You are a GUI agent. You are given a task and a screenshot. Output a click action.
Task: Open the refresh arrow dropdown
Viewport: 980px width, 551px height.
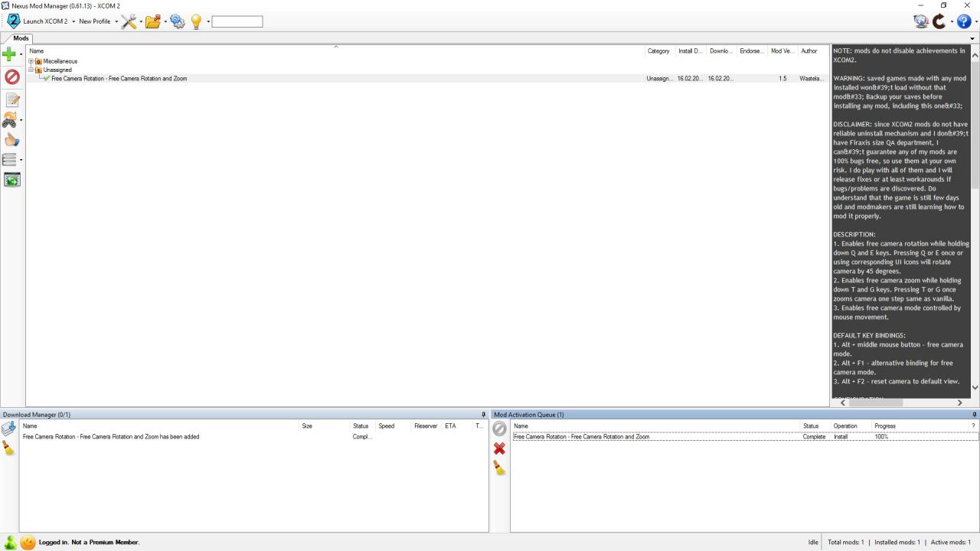[x=952, y=21]
